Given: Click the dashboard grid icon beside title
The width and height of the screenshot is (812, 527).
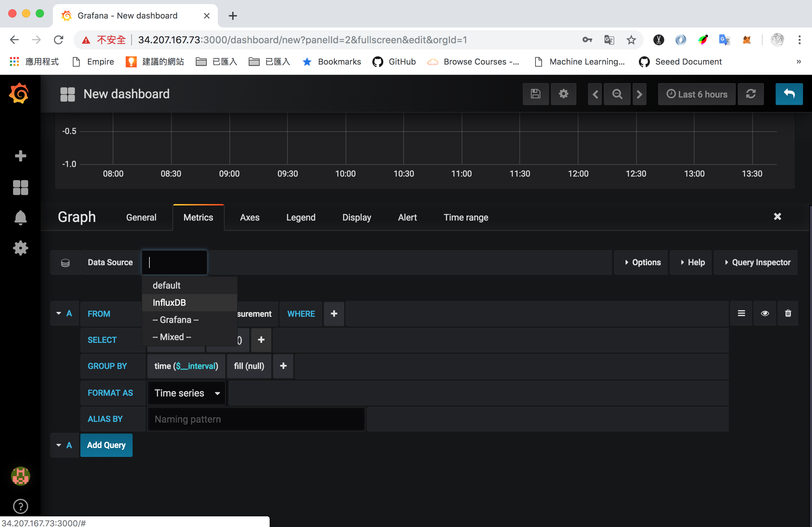Looking at the screenshot, I should click(x=67, y=94).
